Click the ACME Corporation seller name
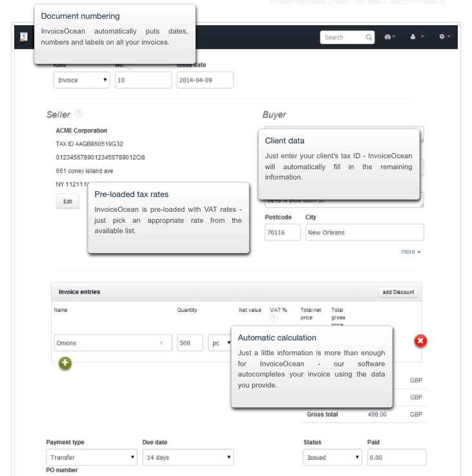 [81, 130]
